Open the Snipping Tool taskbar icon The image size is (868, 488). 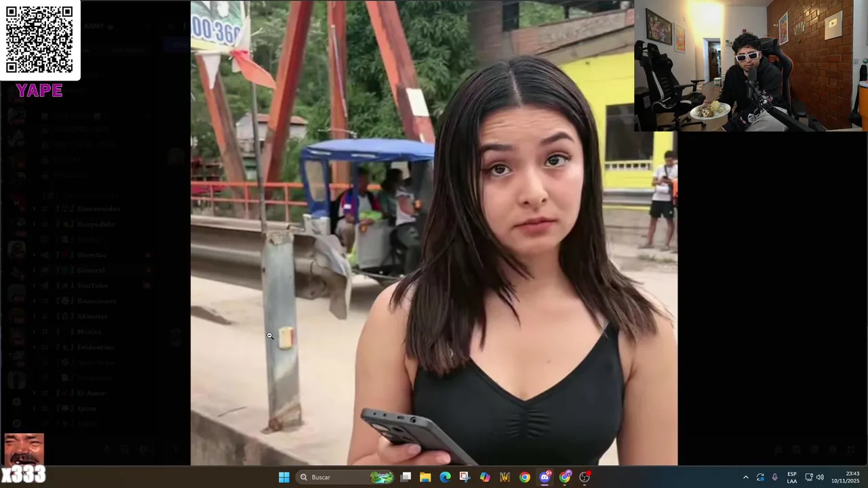pyautogui.click(x=465, y=477)
